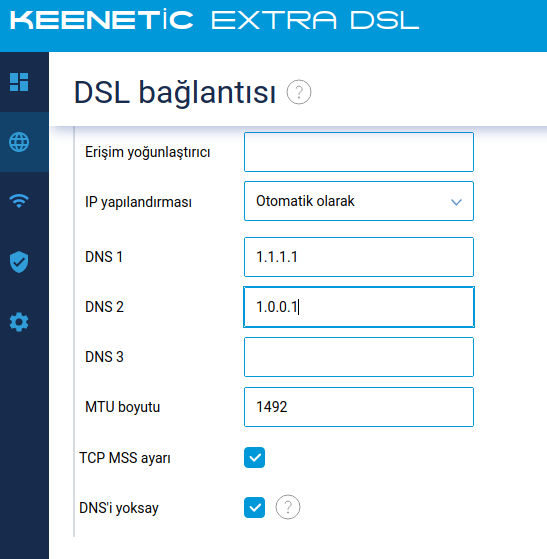This screenshot has width=547, height=559.
Task: Click the Keenetic Extra DSL logo
Action: point(214,20)
